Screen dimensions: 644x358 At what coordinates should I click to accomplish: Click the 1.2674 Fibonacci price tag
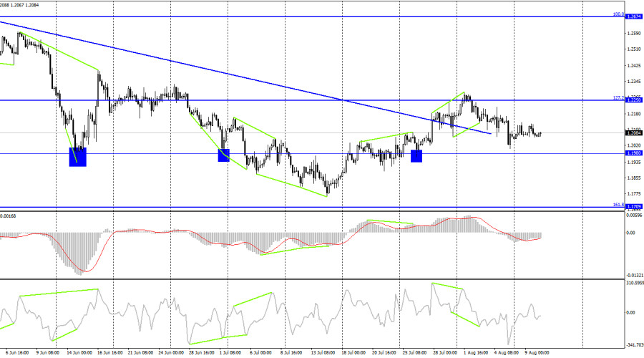tap(634, 17)
